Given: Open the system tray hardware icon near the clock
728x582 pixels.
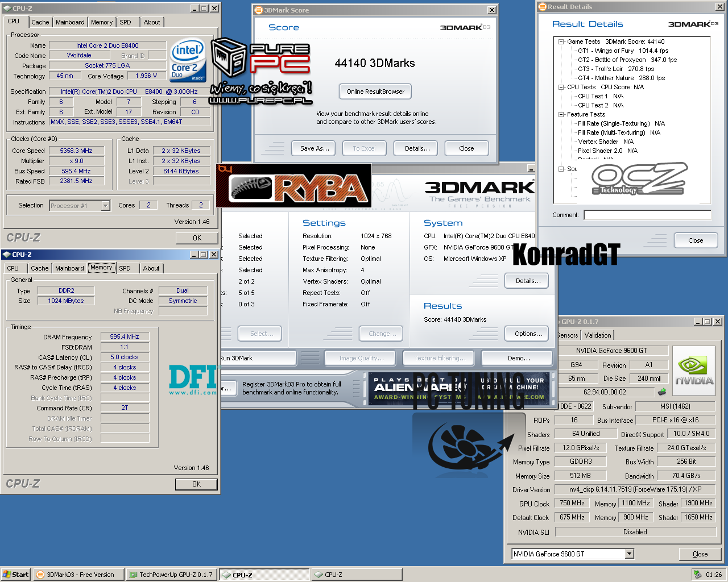Looking at the screenshot, I should (697, 574).
